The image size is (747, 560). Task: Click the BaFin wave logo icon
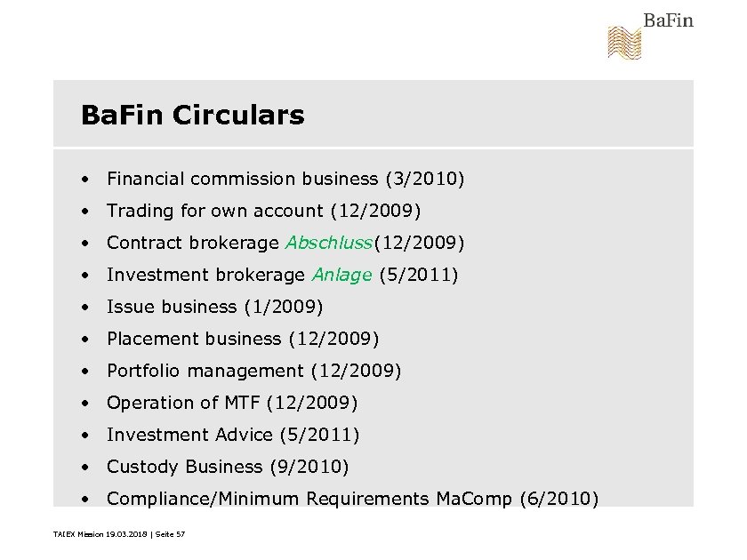click(x=623, y=43)
